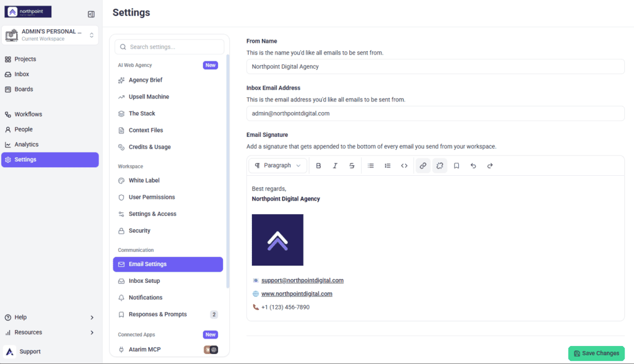Open Inbox Setup settings

tap(168, 280)
